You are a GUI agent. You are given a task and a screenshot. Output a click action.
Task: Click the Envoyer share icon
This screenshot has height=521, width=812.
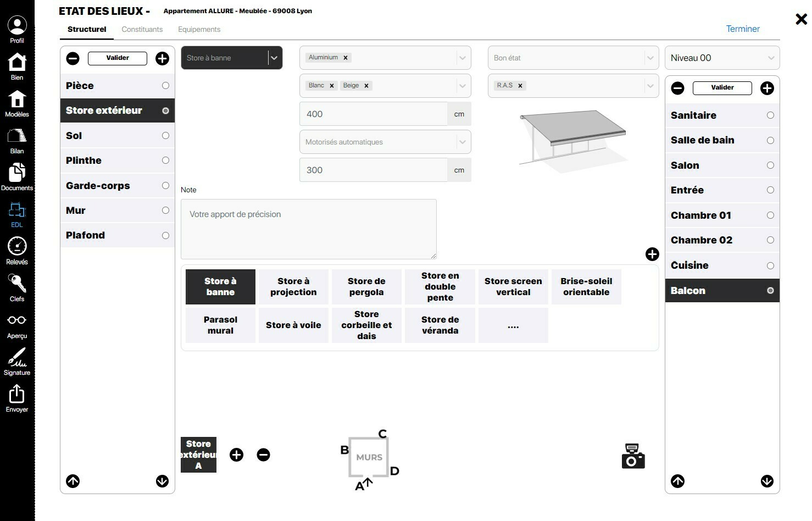tap(17, 394)
